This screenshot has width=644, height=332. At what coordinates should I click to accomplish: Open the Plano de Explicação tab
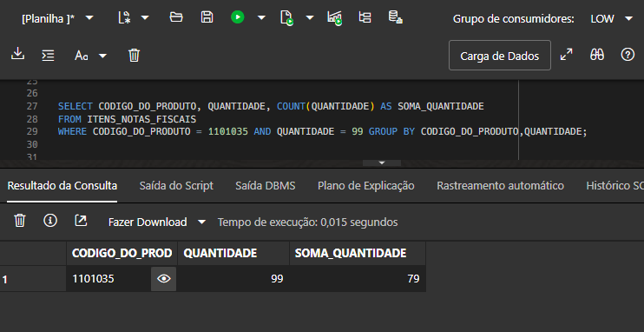pos(366,186)
